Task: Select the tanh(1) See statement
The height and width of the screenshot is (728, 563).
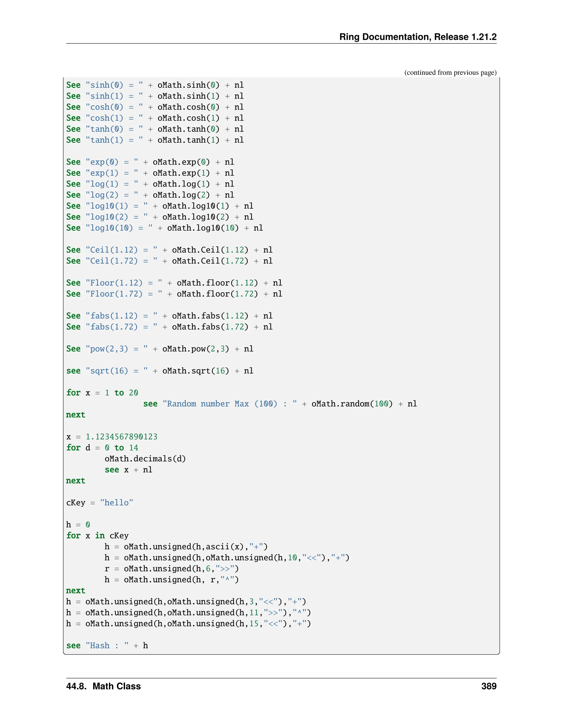Action: point(155,140)
